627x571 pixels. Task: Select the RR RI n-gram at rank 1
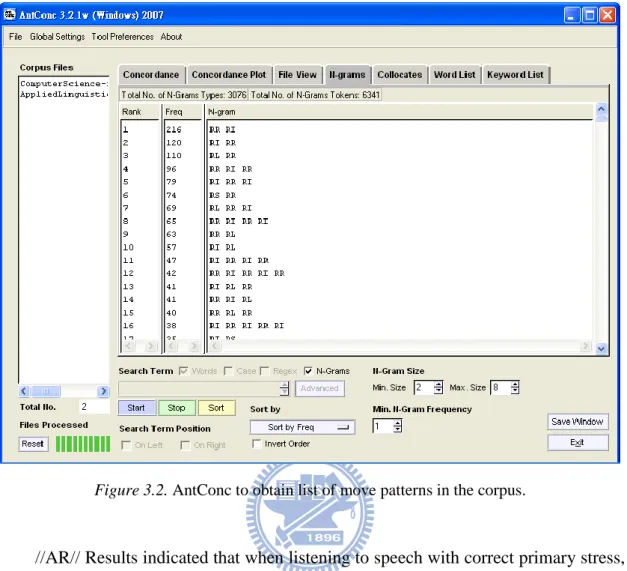tap(223, 130)
